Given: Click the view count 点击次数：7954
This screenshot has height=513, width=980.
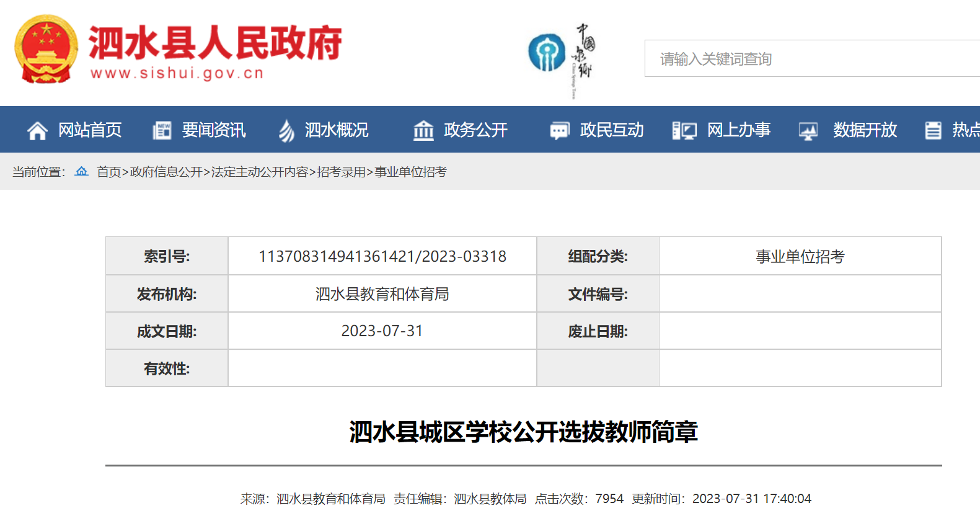Looking at the screenshot, I should point(580,499).
